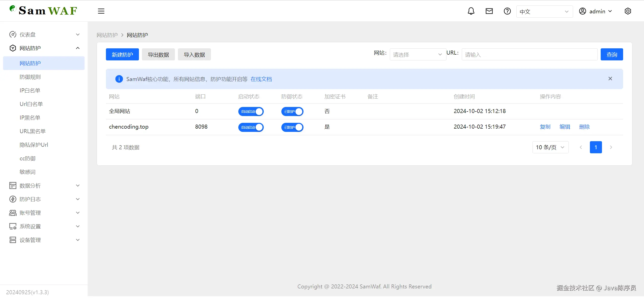Close the blue info banner

pos(610,79)
